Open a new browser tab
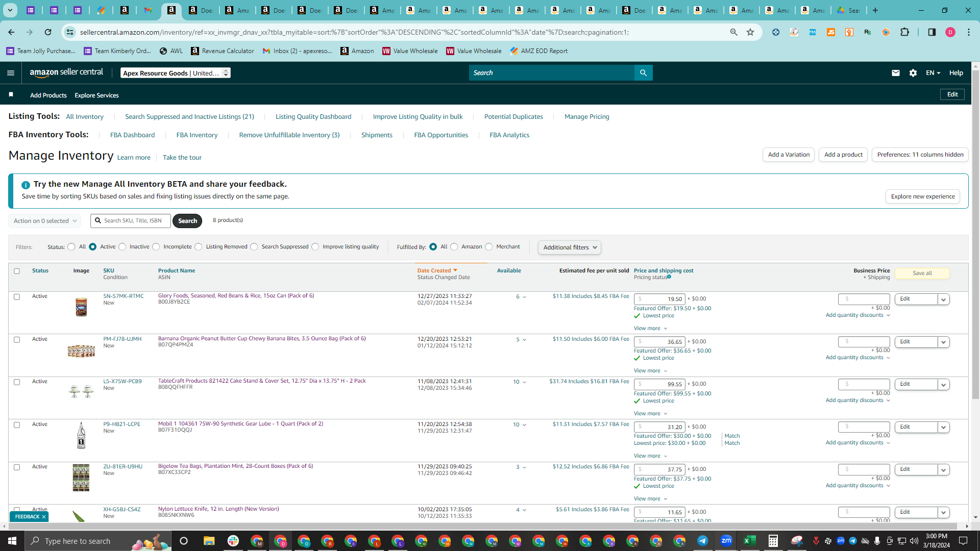The height and width of the screenshot is (551, 980). point(875,10)
